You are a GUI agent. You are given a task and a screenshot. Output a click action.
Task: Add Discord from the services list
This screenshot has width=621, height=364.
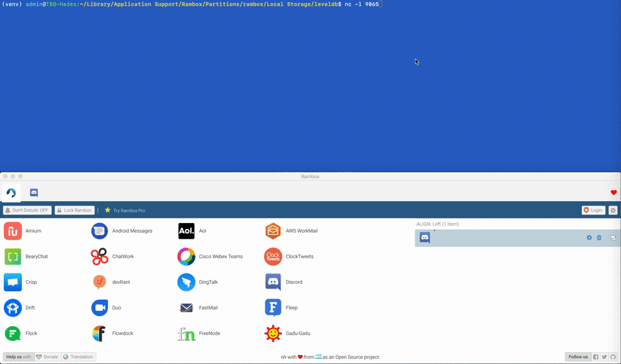click(x=273, y=282)
